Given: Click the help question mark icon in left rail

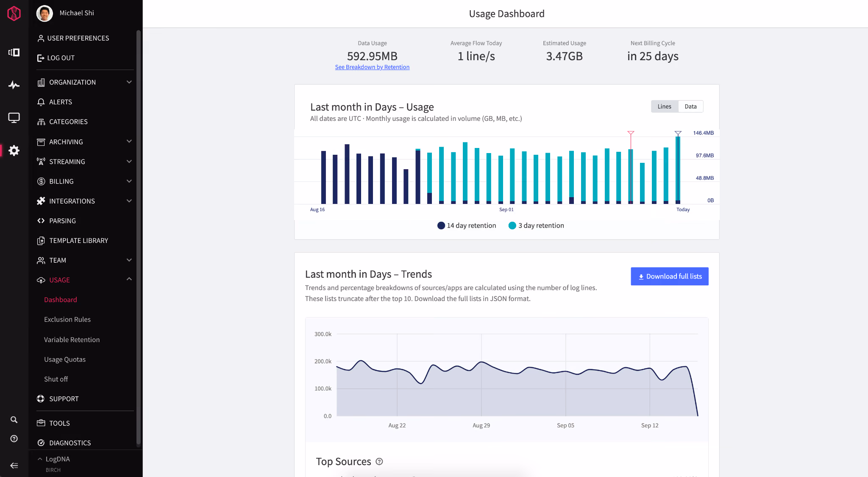Looking at the screenshot, I should tap(14, 439).
